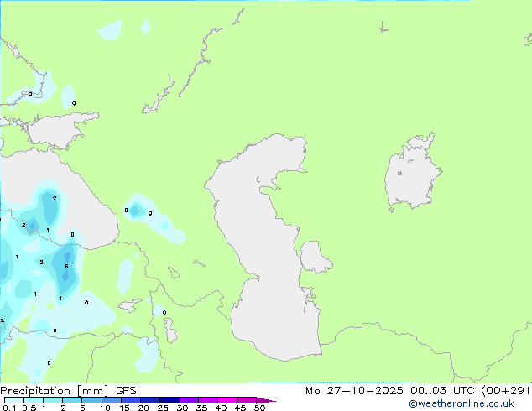The image size is (532, 411).
Task: Select the 30–35 mm purple swatch
Action: click(188, 400)
